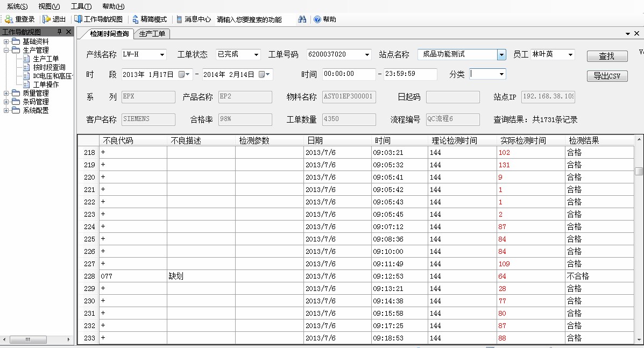Image resolution: width=644 pixels, height=348 pixels.
Task: Switch to the 生产工单 tab
Action: [152, 34]
